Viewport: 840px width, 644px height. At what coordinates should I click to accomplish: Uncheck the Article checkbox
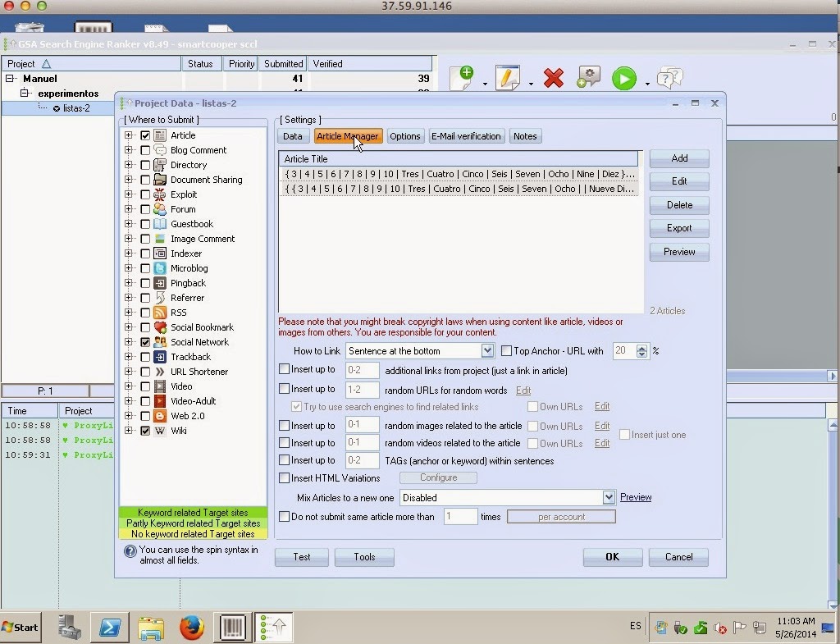145,135
